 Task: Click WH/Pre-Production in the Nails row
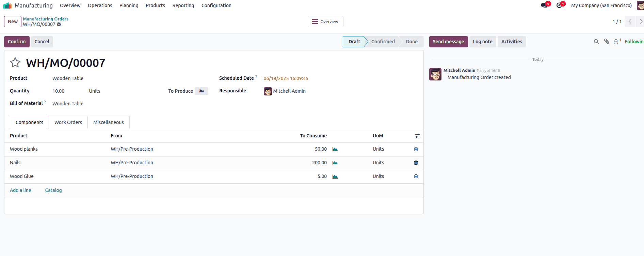[x=132, y=163]
